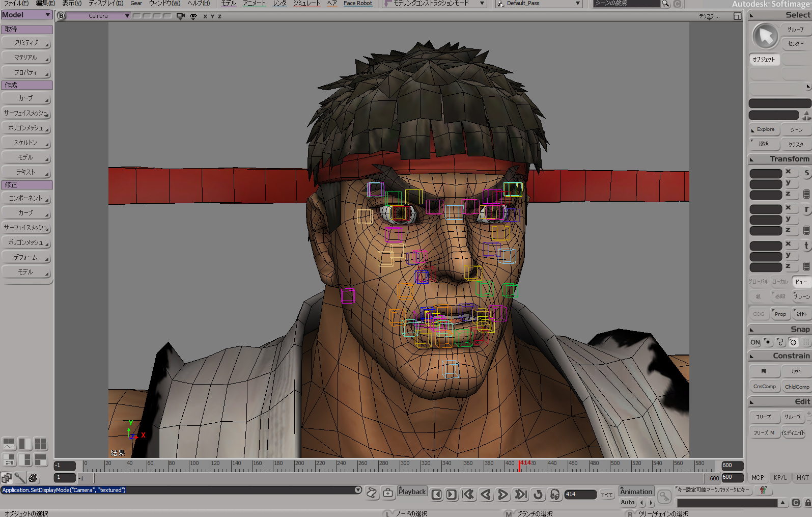Viewport: 812px width, 517px height.
Task: Toggle the loop playback icon
Action: (538, 494)
